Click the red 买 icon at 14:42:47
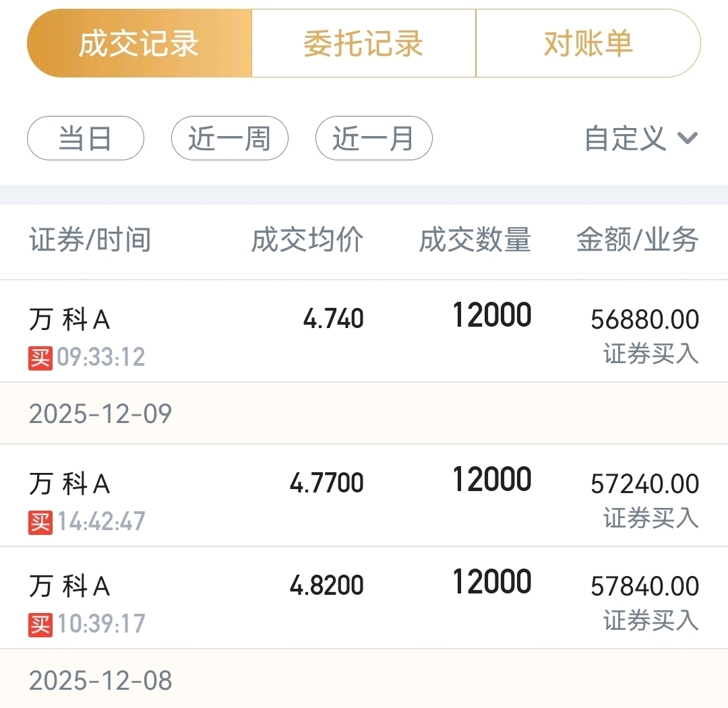 pos(40,523)
